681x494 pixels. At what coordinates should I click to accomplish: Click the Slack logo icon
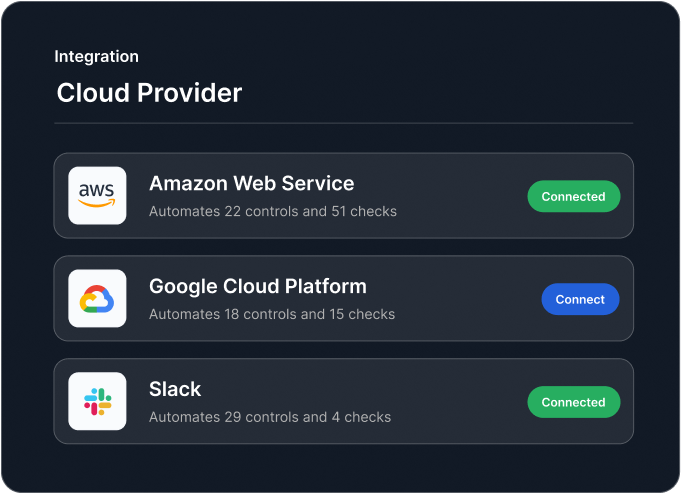tap(97, 401)
